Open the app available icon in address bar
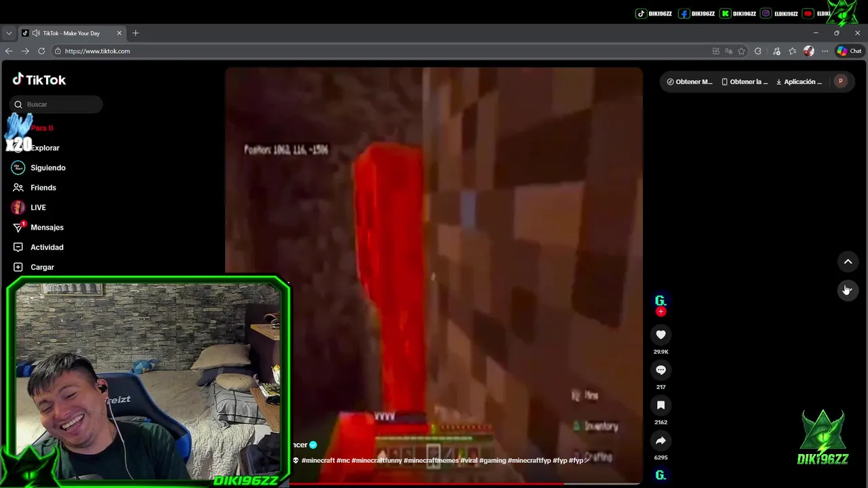868x488 pixels. click(x=716, y=51)
